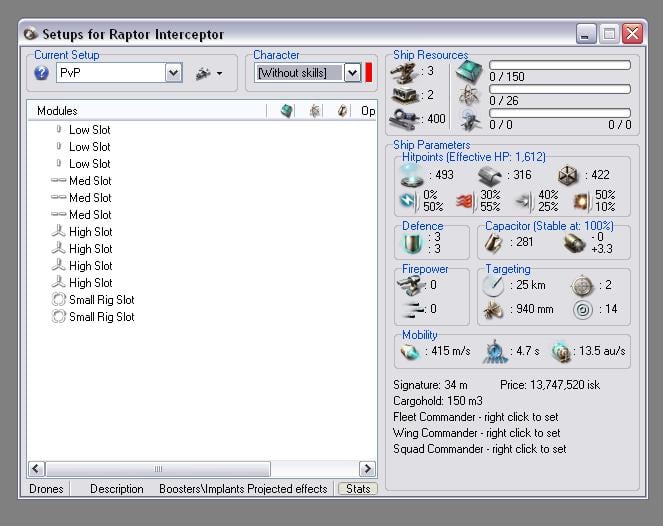Open the Description tab
The height and width of the screenshot is (526, 663).
[117, 489]
